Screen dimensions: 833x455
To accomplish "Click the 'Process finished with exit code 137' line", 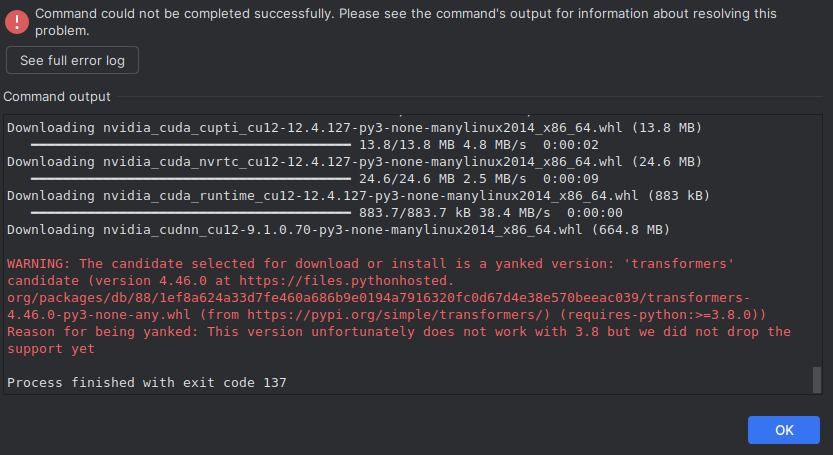I will coord(148,383).
